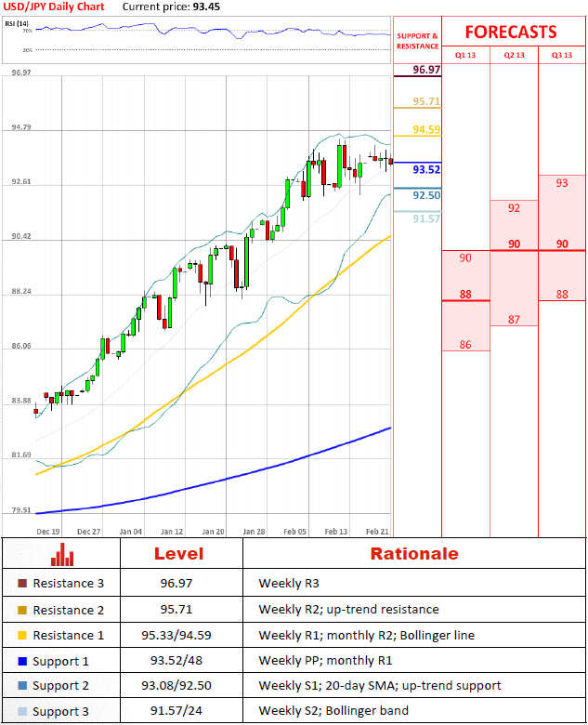Click the 'USD/JPY Daily Chart' title

point(54,7)
